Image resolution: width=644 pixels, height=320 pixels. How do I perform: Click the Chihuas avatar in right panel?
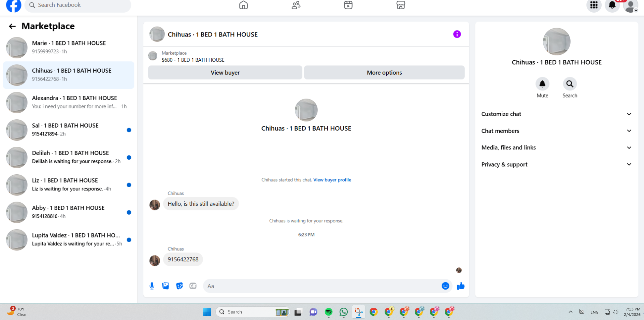(x=557, y=41)
